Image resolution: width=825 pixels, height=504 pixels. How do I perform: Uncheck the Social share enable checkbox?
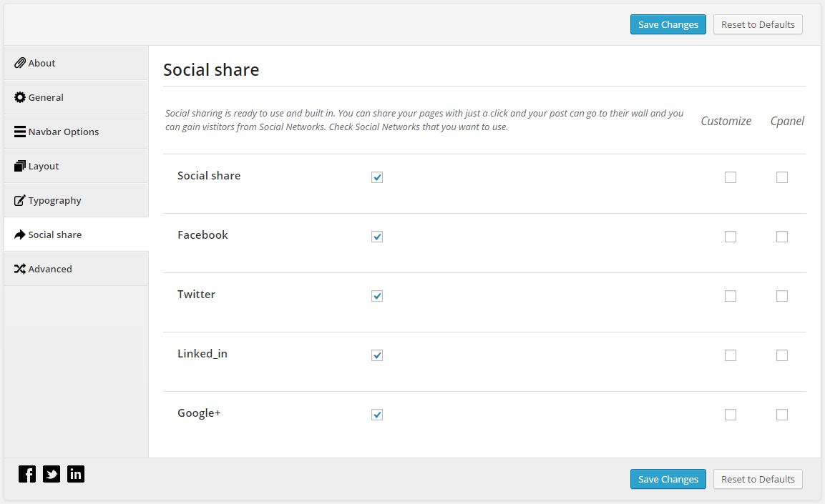(377, 177)
